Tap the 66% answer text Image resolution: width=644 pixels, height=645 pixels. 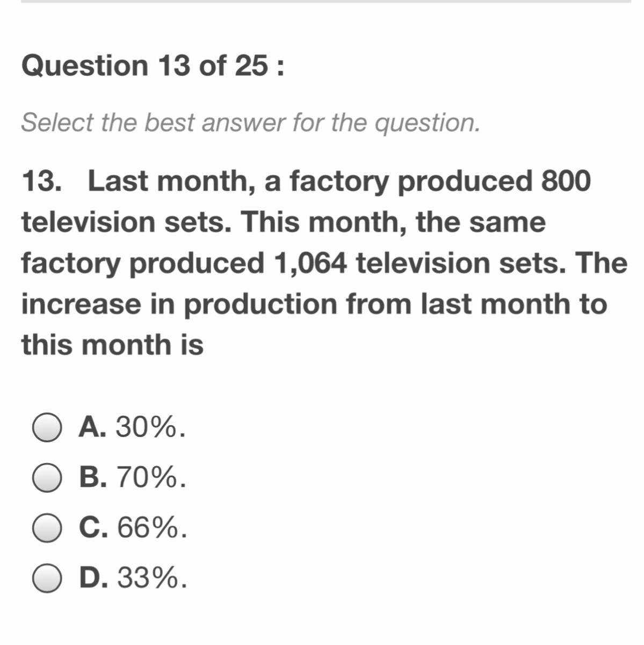point(153,528)
